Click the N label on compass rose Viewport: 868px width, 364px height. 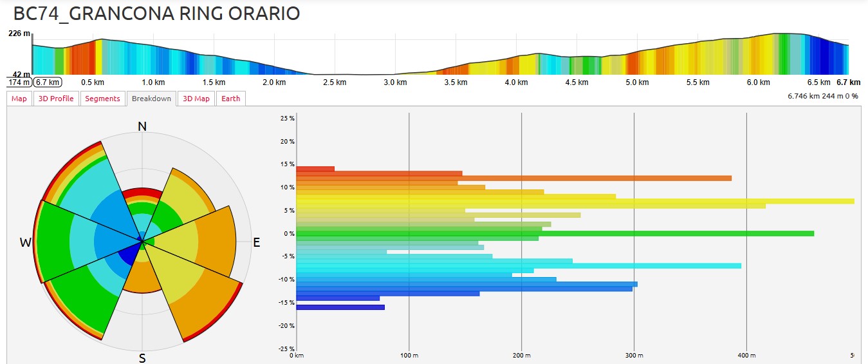[142, 127]
